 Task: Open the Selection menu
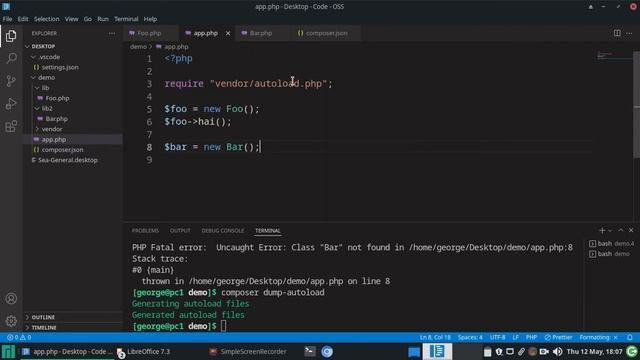tap(47, 19)
